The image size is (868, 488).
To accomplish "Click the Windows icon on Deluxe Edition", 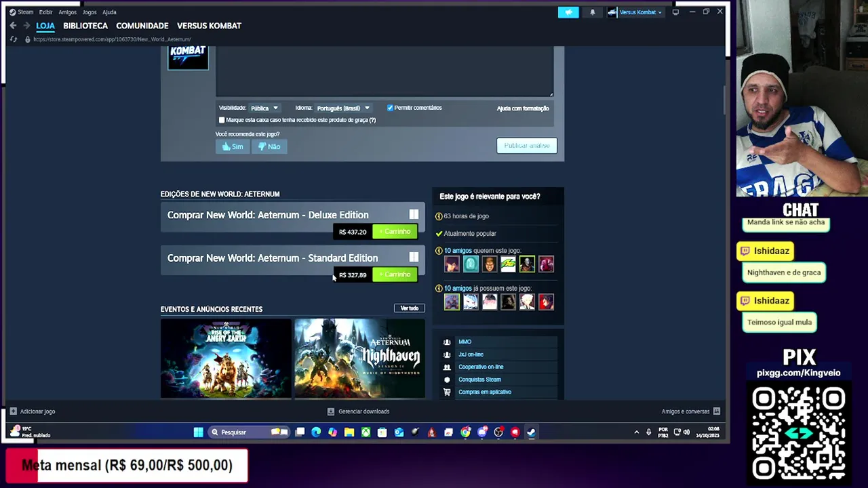I will [414, 215].
